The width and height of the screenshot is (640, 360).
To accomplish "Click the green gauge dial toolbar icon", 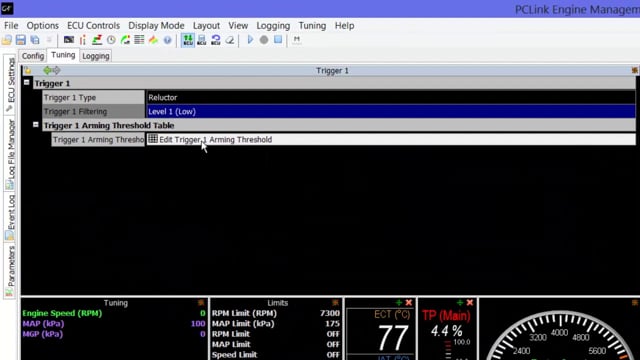I will click(x=125, y=40).
